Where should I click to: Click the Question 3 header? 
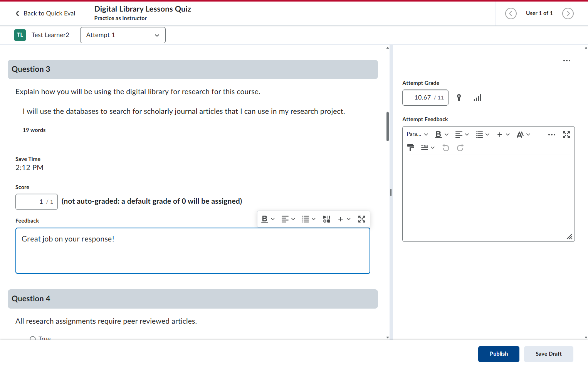click(x=193, y=69)
